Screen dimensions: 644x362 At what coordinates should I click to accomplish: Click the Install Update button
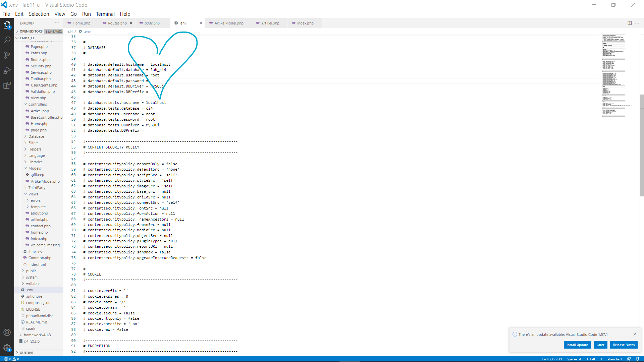coord(577,345)
